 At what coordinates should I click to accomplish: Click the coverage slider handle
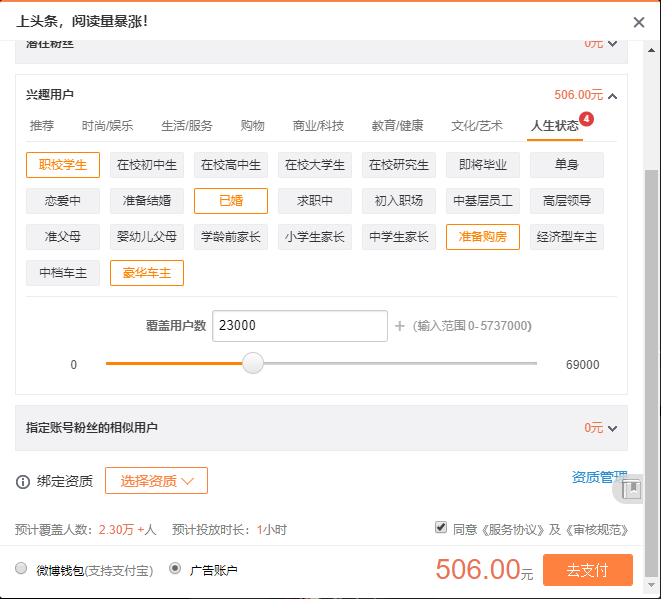point(253,363)
